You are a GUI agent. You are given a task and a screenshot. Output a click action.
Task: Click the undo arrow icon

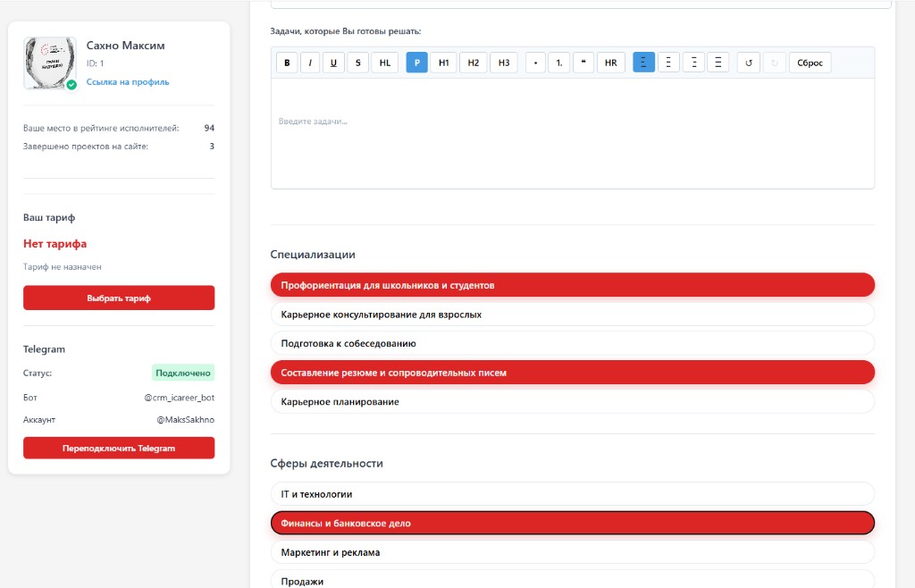pyautogui.click(x=748, y=63)
